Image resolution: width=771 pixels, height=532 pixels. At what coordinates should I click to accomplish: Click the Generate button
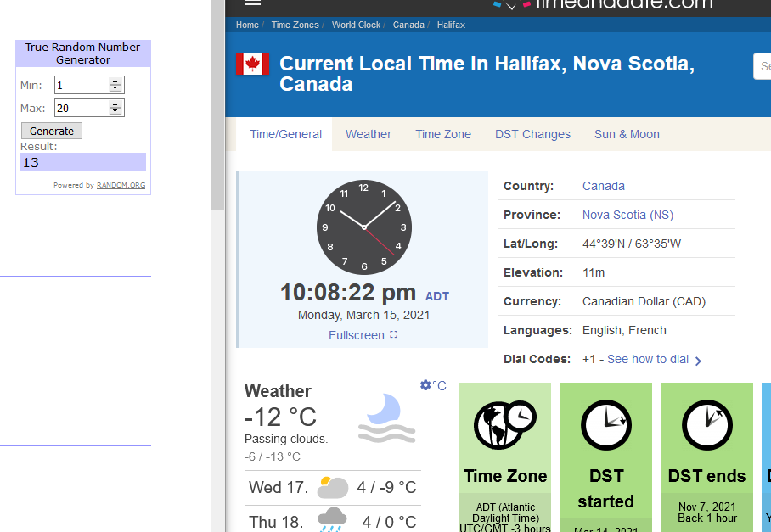[52, 132]
